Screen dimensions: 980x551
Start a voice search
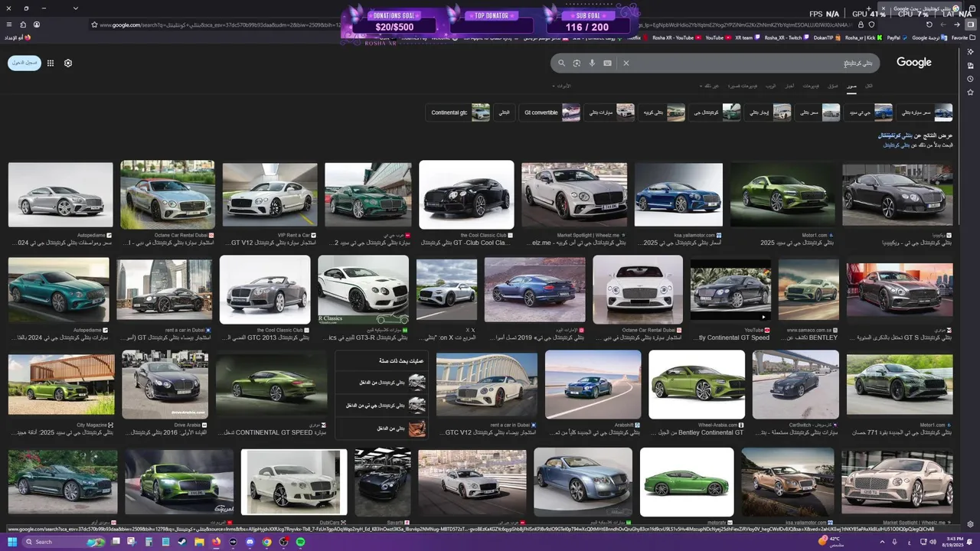tap(592, 63)
